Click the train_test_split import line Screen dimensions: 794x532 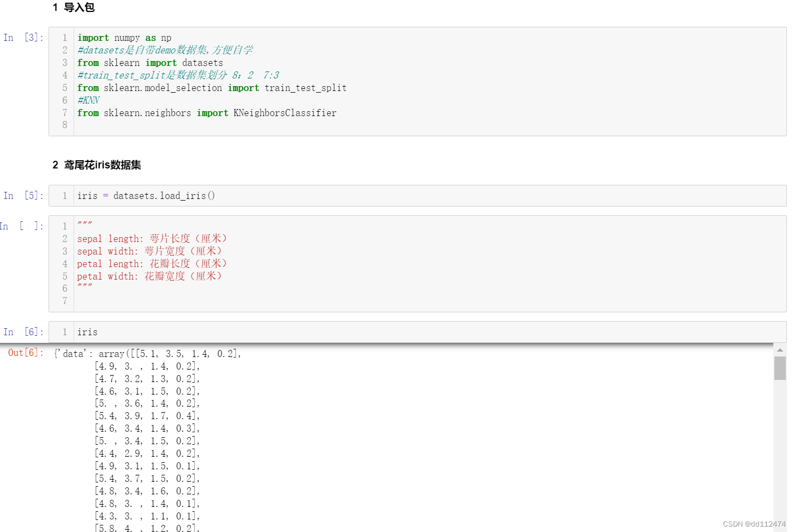[212, 88]
